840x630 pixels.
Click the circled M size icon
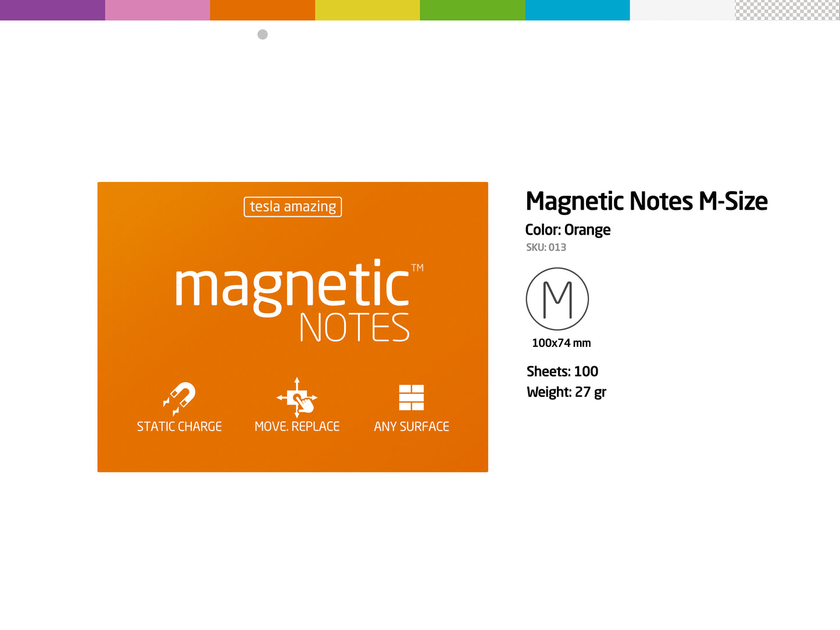click(x=557, y=299)
